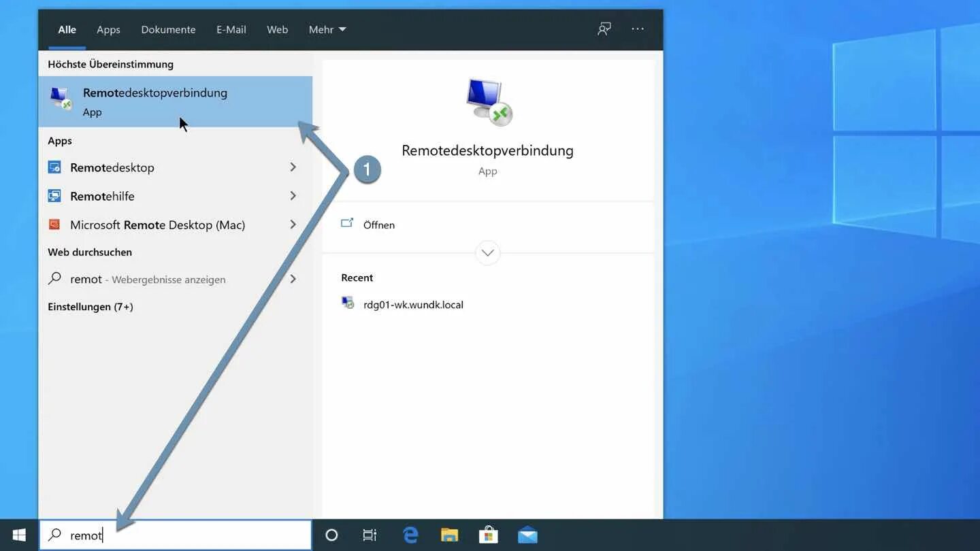Expand options arrow for Remotehilfe
The width and height of the screenshot is (980, 551).
[293, 196]
